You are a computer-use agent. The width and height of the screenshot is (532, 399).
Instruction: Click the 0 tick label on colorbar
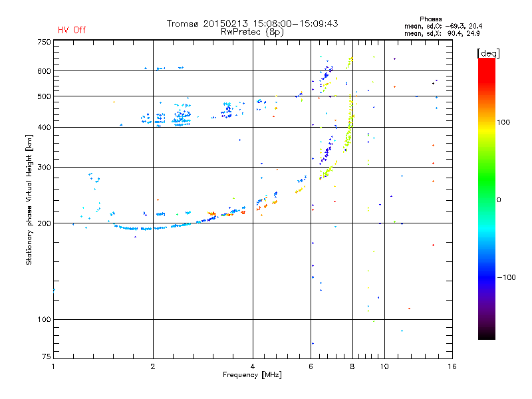(499, 199)
